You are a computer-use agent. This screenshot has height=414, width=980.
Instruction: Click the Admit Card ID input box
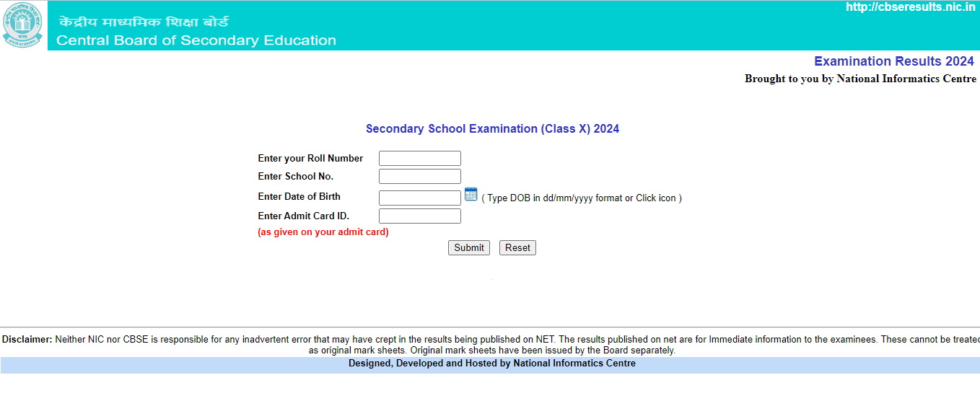pos(419,216)
